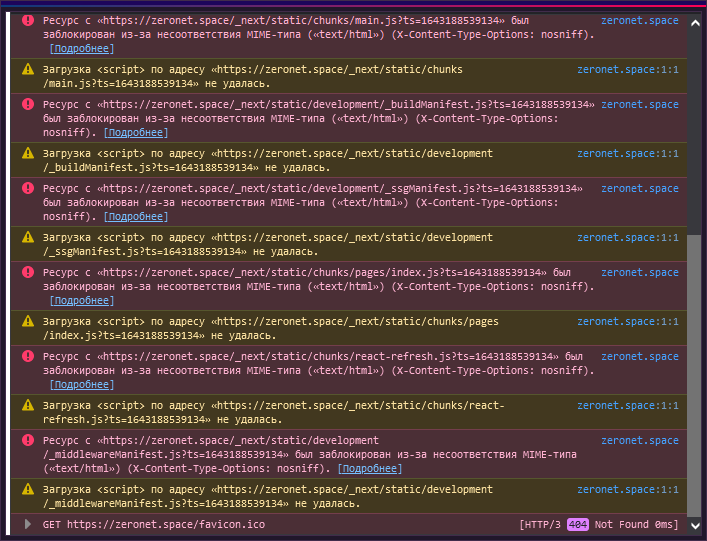Expand the GET favicon.ico request entry
Viewport: 707px width, 541px height.
[x=28, y=524]
